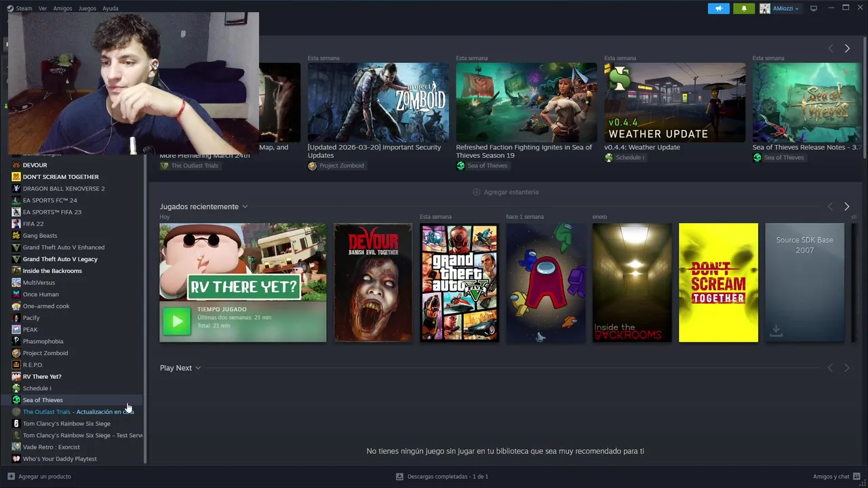Show previous recently played games arrow

coord(831,206)
